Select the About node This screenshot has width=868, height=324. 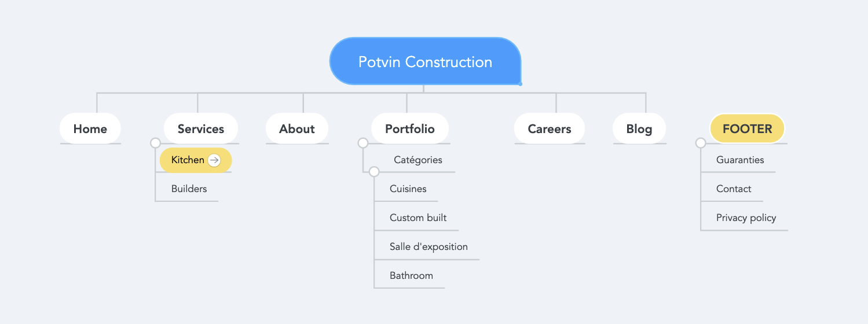pyautogui.click(x=297, y=128)
